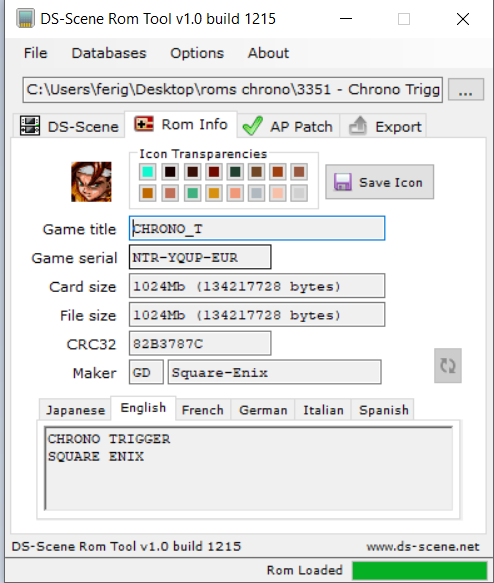Click the Rom Loaded status text
Viewport: 494px width, 583px height.
point(304,570)
